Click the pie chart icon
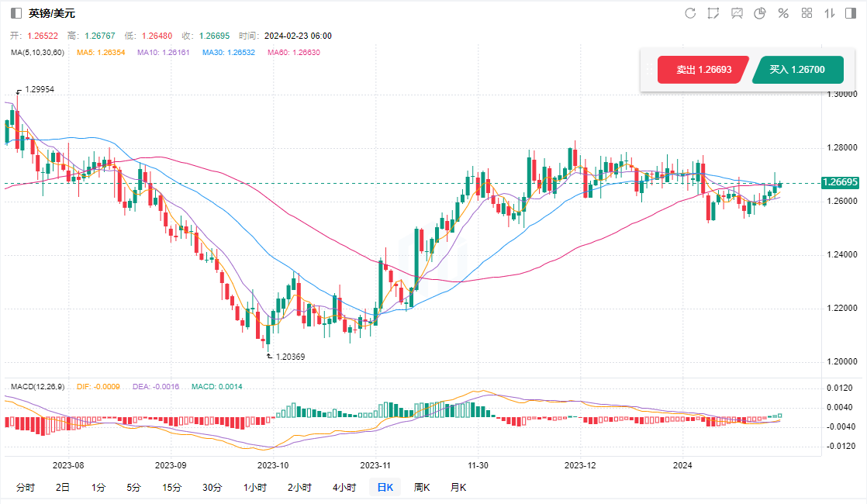The height and width of the screenshot is (504, 867). pos(760,13)
